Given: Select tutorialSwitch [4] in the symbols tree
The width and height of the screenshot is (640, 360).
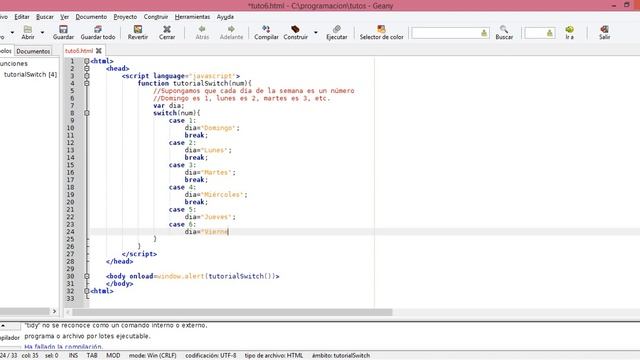Looking at the screenshot, I should tap(30, 74).
